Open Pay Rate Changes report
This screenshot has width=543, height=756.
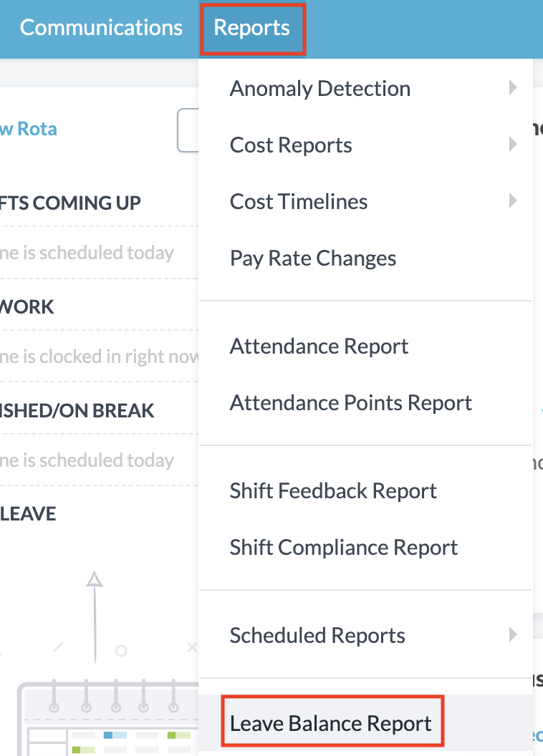pyautogui.click(x=313, y=258)
